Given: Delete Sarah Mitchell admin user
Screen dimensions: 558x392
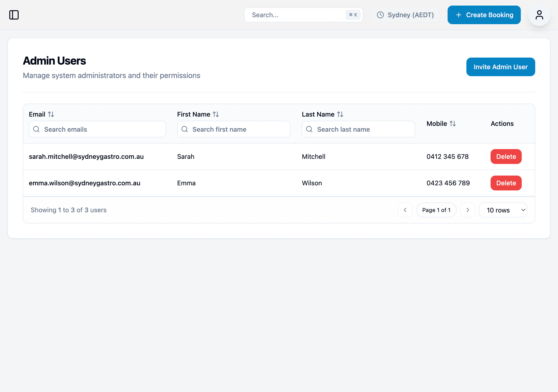Looking at the screenshot, I should [506, 157].
